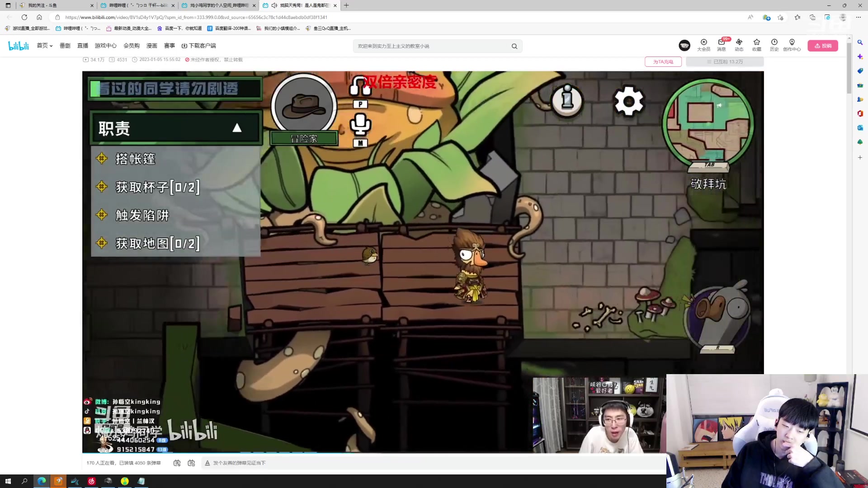The width and height of the screenshot is (868, 488).
Task: Open Windows taskbar search
Action: tap(24, 481)
